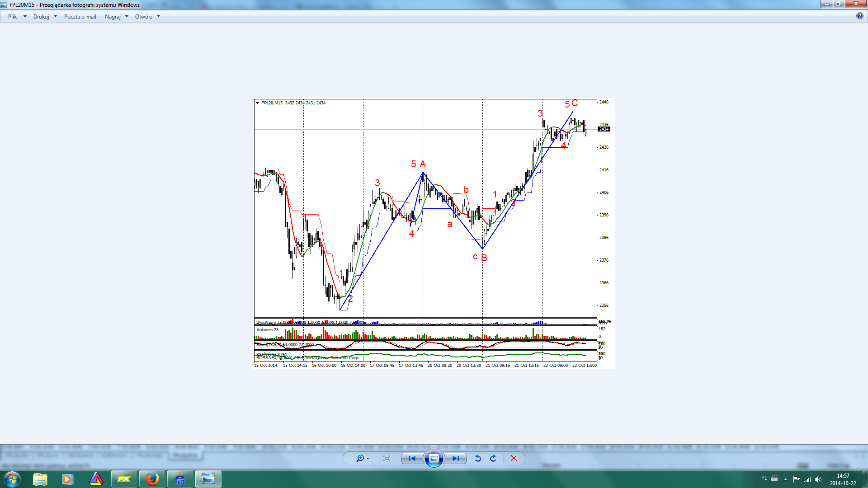
Task: Open Firefox from the taskbar
Action: (152, 479)
